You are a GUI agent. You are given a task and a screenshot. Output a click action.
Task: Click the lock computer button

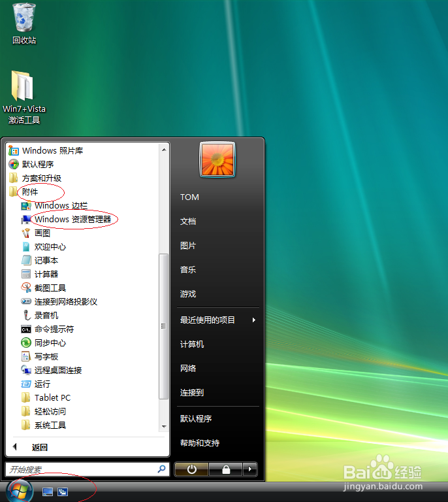(x=226, y=469)
